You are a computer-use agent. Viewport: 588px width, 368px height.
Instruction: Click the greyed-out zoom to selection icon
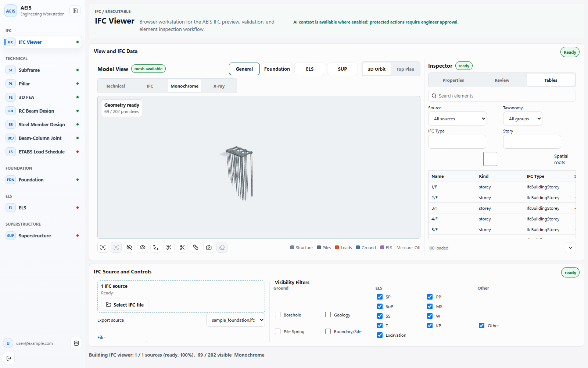(116, 247)
